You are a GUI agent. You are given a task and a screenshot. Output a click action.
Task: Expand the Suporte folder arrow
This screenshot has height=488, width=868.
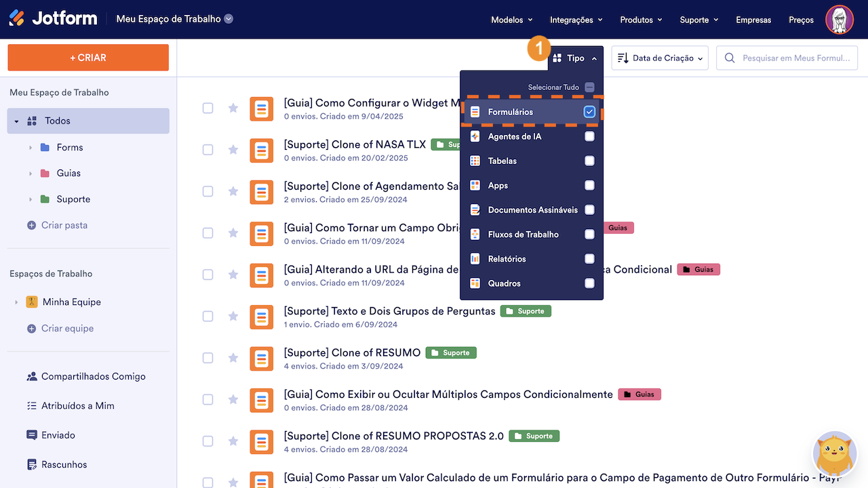tap(31, 199)
